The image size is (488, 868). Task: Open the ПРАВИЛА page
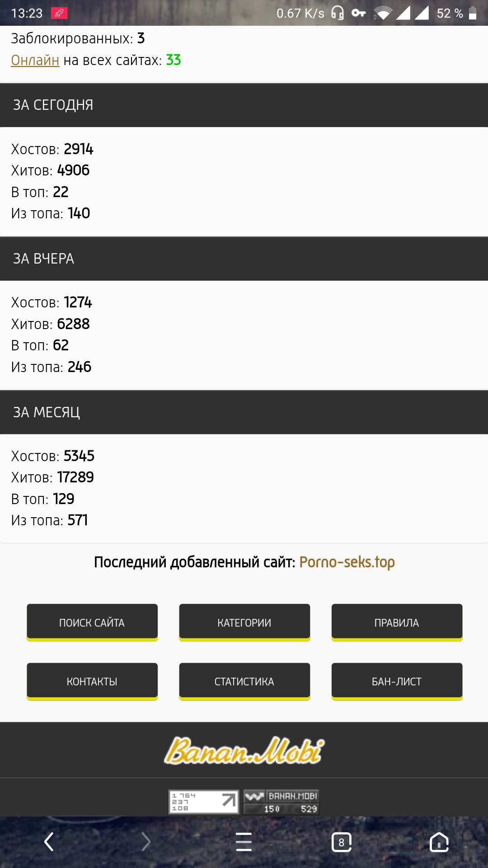click(397, 623)
